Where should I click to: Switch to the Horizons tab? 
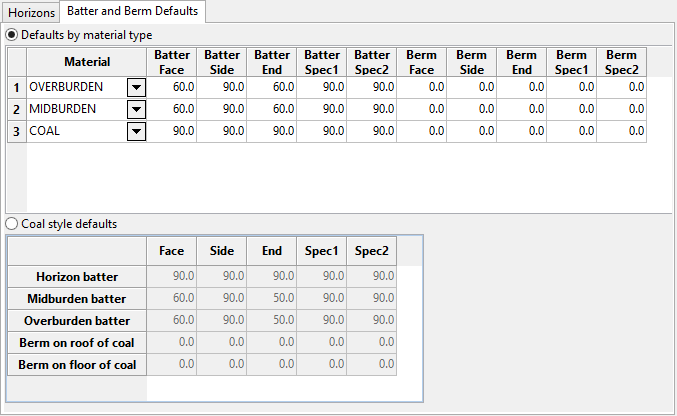click(31, 12)
